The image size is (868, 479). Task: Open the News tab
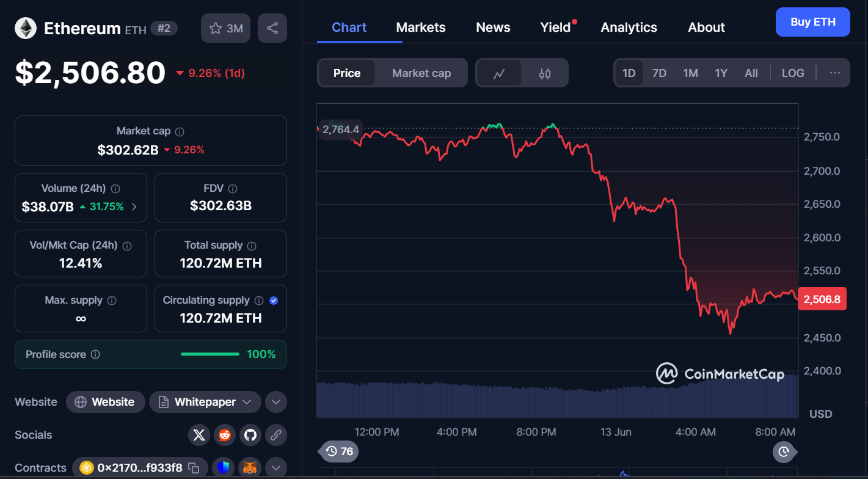pos(493,27)
